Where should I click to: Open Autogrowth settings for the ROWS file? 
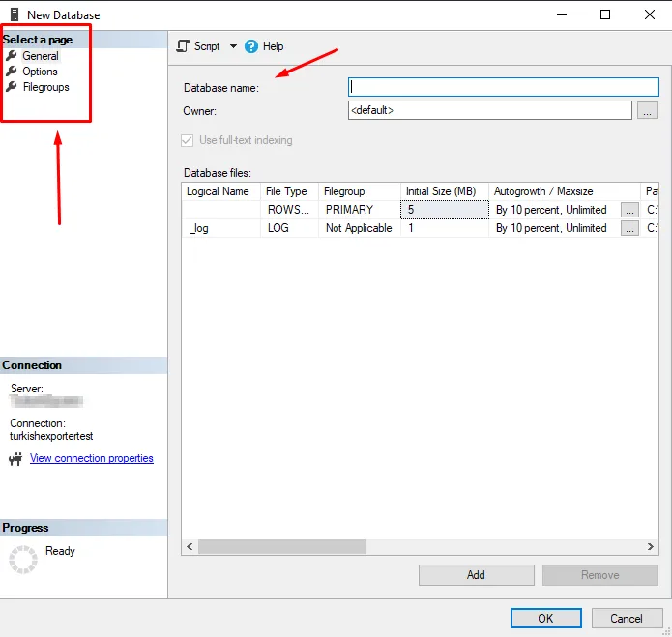[x=629, y=210]
